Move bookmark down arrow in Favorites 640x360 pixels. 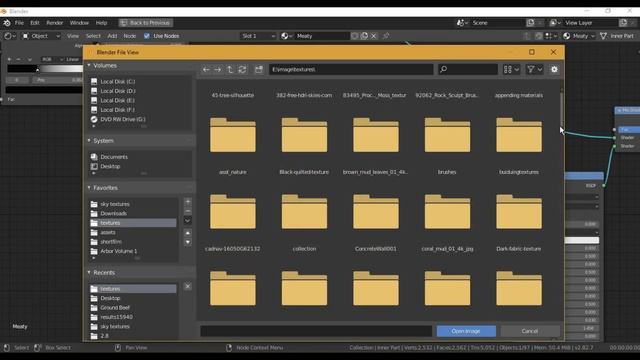coord(188,242)
